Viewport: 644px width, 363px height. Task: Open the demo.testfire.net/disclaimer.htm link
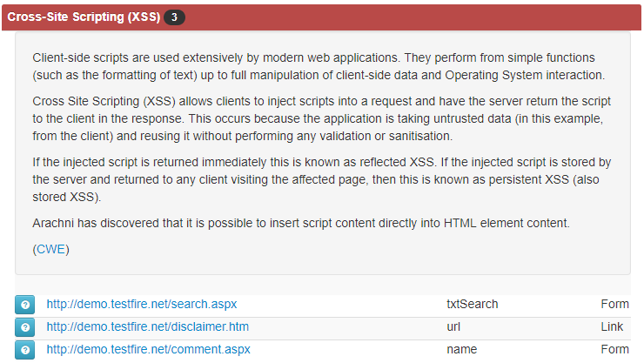(147, 326)
